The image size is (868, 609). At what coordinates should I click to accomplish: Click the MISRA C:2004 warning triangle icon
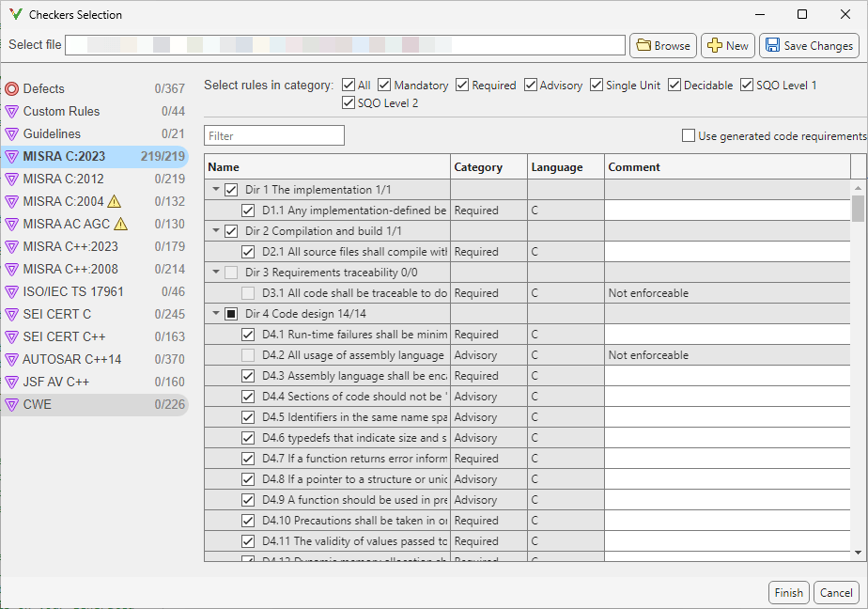(x=115, y=201)
